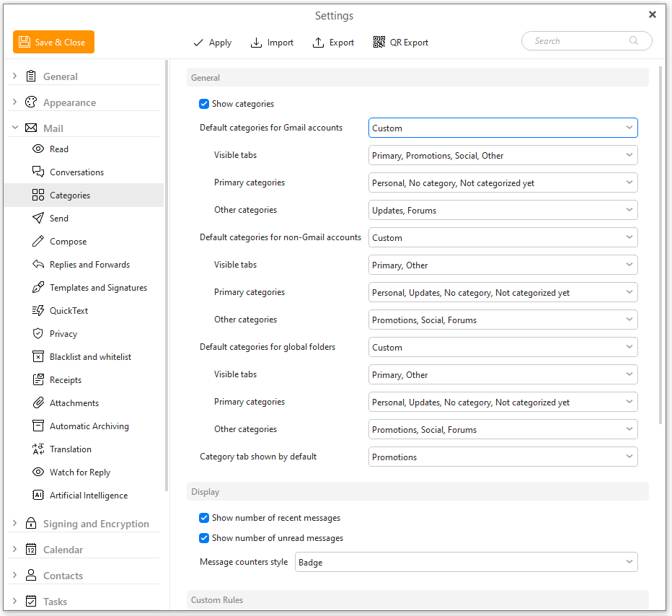Click the Replies and Forwards arrow icon

pyautogui.click(x=38, y=264)
